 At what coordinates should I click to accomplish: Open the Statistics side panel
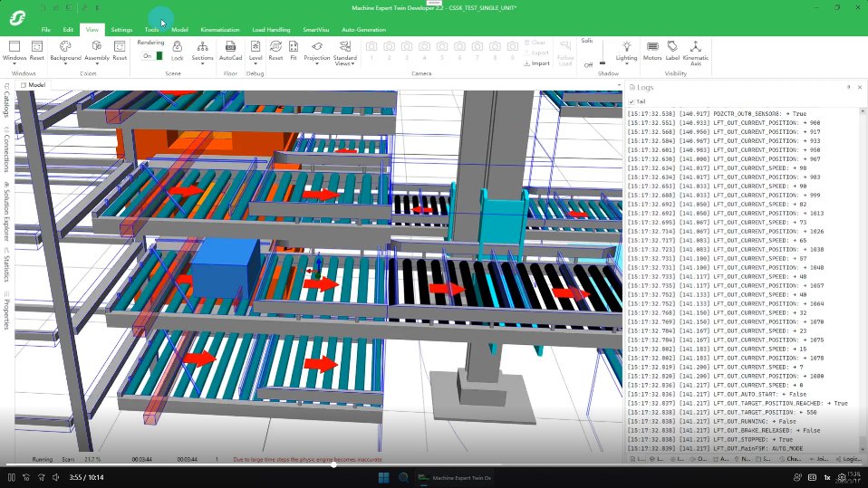coord(6,264)
